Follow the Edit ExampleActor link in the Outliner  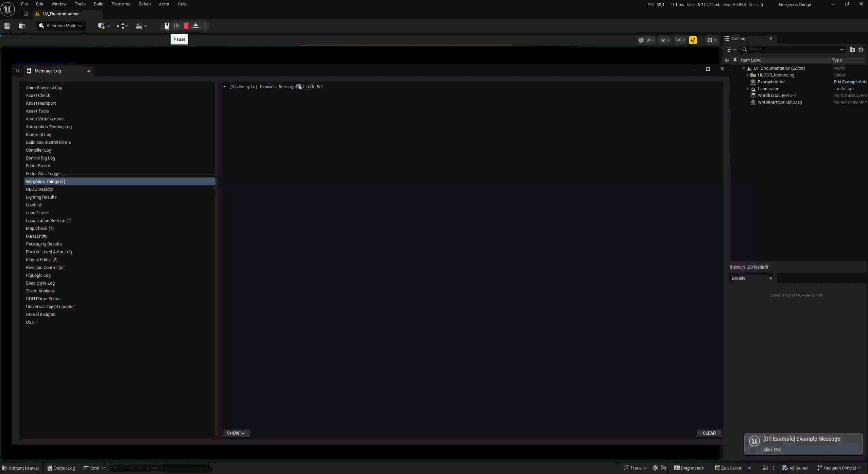850,82
